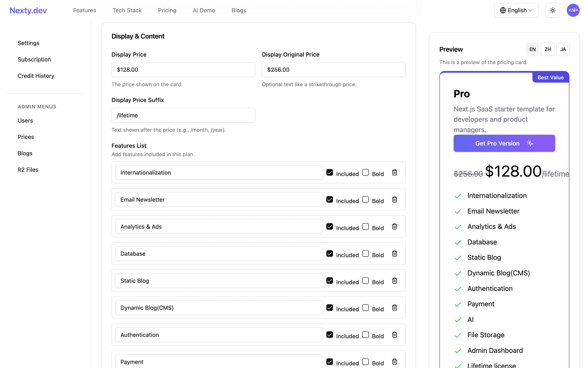This screenshot has height=368, width=588.
Task: Open the English language dropdown
Action: click(x=516, y=10)
